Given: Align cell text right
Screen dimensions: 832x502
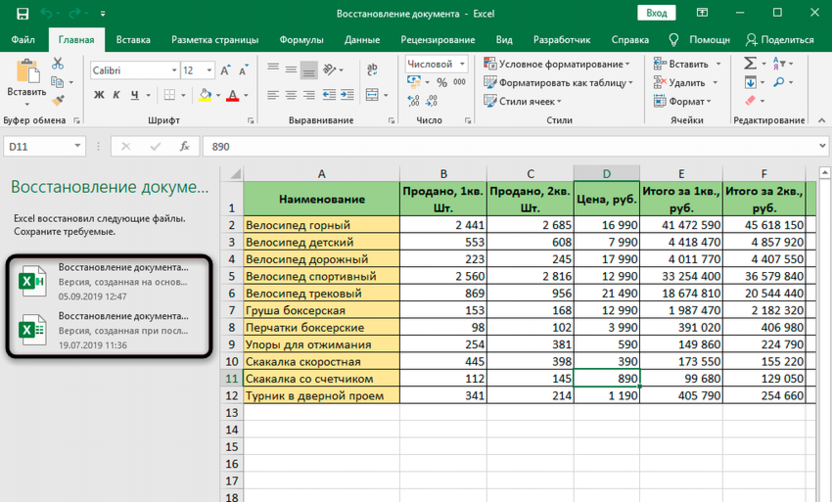Looking at the screenshot, I should click(x=309, y=95).
